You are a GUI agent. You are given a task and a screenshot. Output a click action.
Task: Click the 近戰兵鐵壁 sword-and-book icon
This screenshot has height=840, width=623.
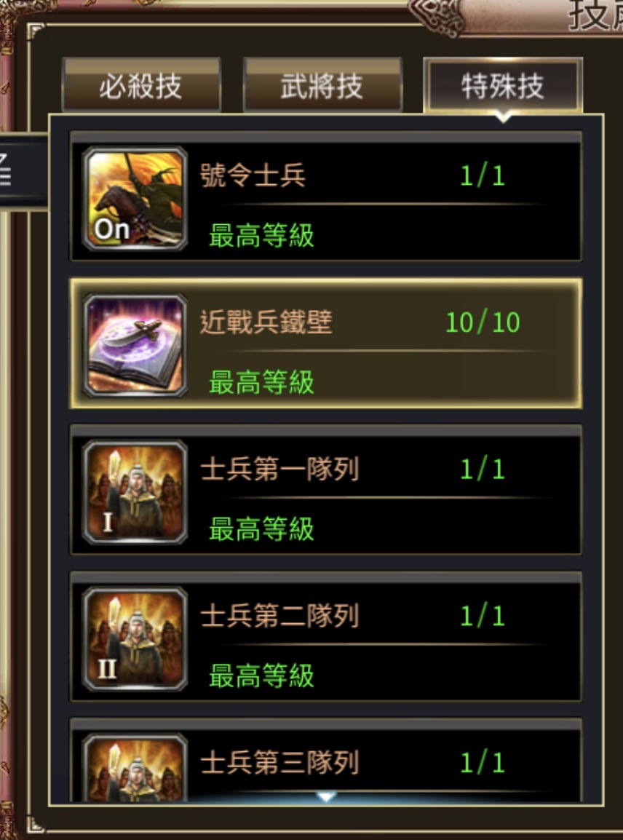pyautogui.click(x=135, y=346)
